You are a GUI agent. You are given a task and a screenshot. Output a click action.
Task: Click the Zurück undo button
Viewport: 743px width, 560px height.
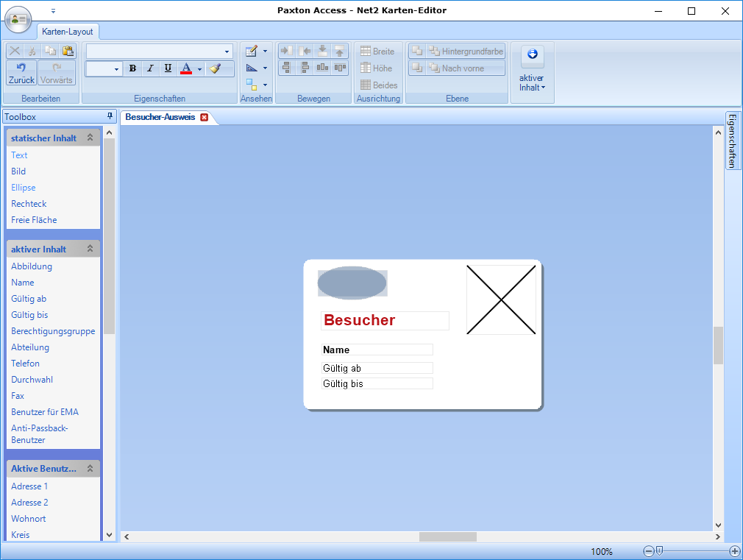[x=21, y=73]
